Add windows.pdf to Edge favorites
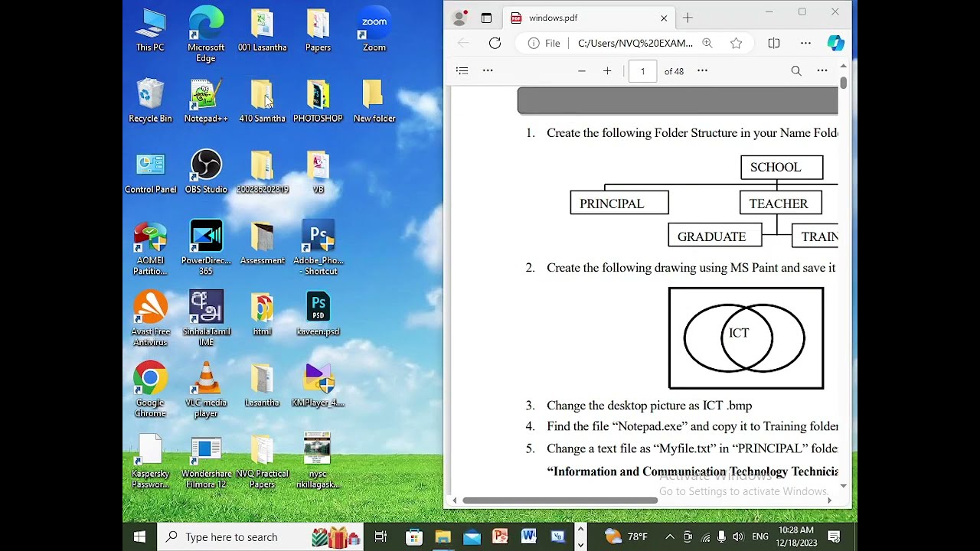 point(736,44)
